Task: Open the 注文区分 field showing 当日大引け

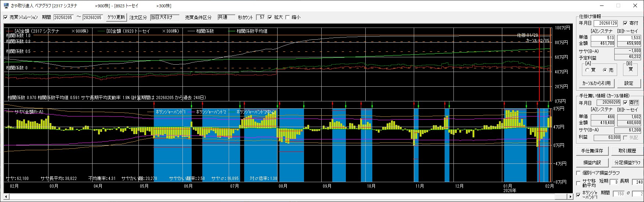Action: [x=165, y=17]
